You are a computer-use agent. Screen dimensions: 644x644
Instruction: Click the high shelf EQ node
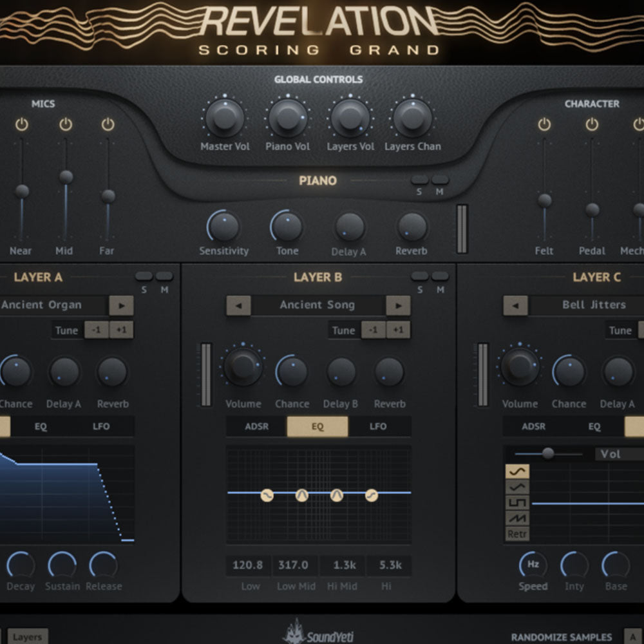point(371,495)
